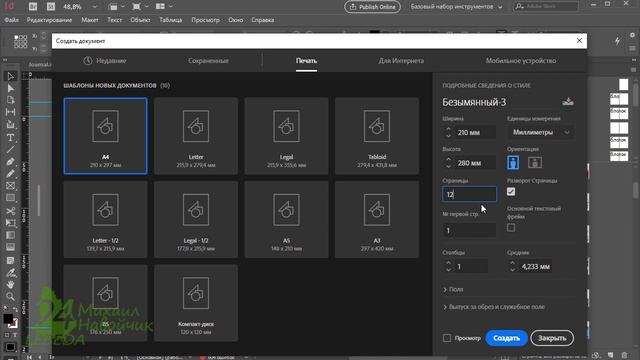Click the reference point locator grid
This screenshot has width=640, height=360.
tap(20, 41)
